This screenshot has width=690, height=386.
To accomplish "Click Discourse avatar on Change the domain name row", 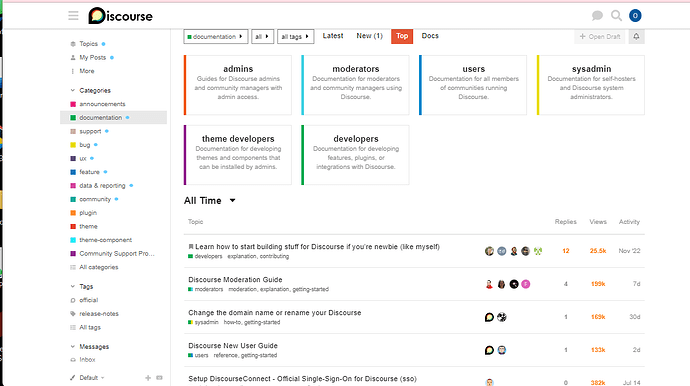I will (x=489, y=317).
